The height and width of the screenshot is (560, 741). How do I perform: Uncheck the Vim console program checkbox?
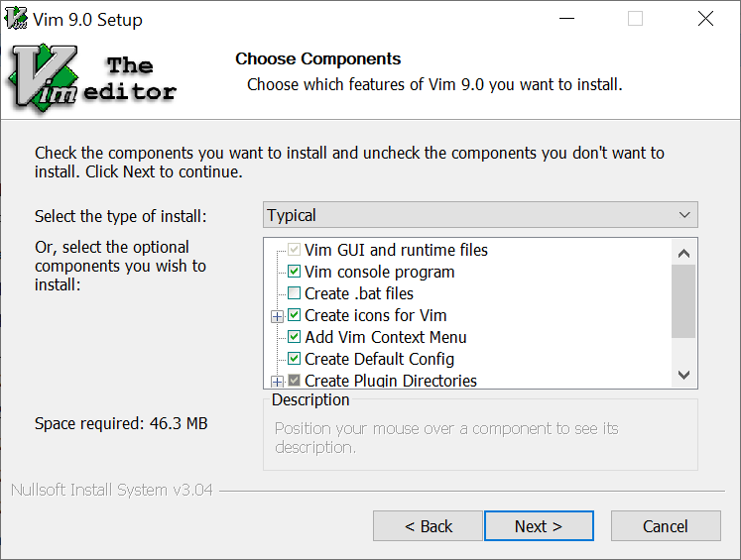pos(294,271)
